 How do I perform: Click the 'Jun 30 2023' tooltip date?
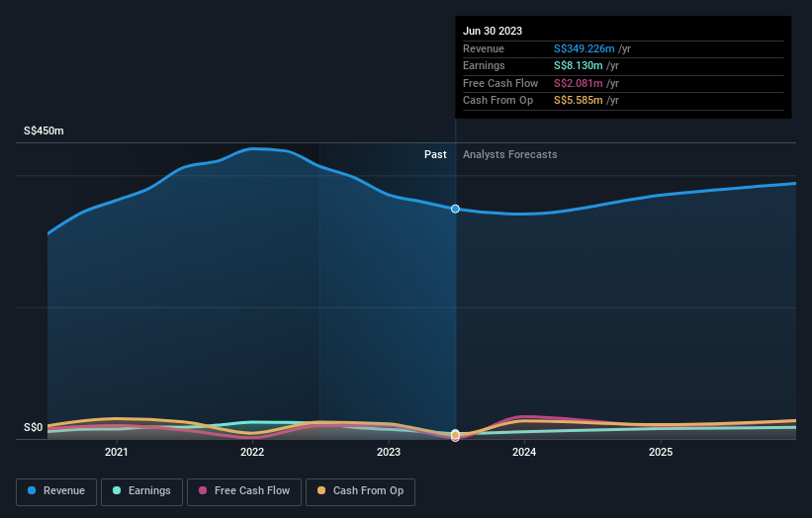tap(493, 31)
